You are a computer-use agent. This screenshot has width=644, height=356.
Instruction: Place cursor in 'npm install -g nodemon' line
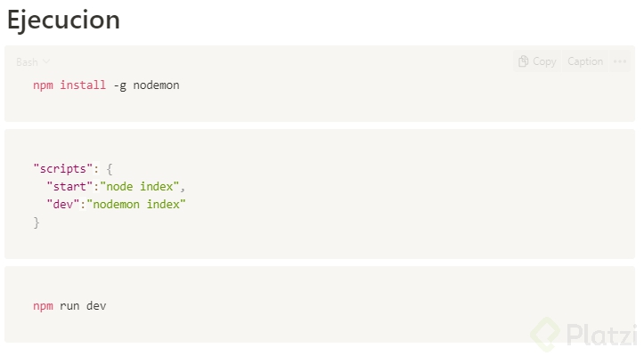pyautogui.click(x=107, y=85)
